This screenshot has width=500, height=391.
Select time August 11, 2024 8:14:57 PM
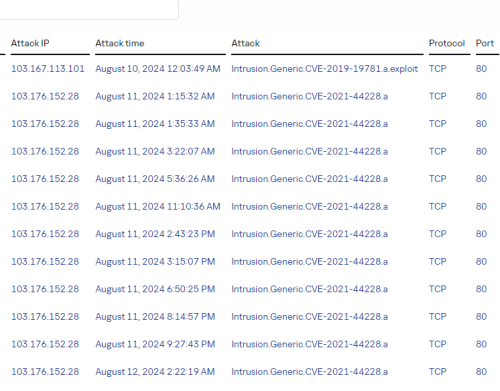pos(155,316)
